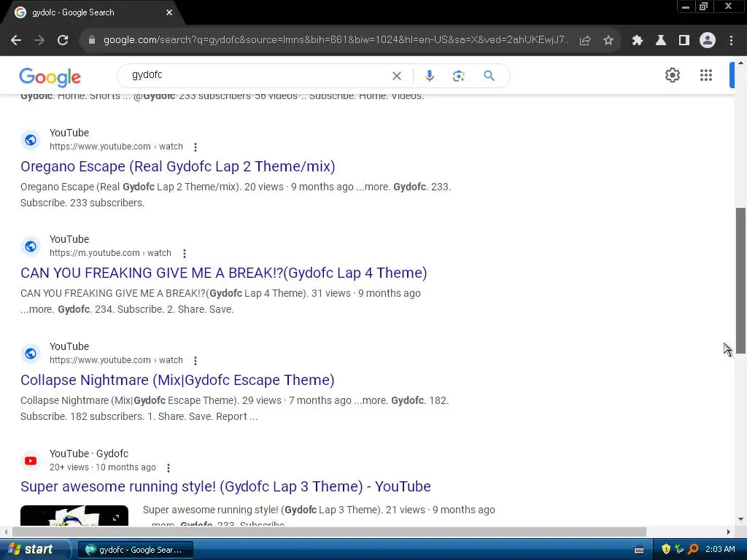This screenshot has width=747, height=560.
Task: Open the Chrome profile avatar
Action: 708,41
